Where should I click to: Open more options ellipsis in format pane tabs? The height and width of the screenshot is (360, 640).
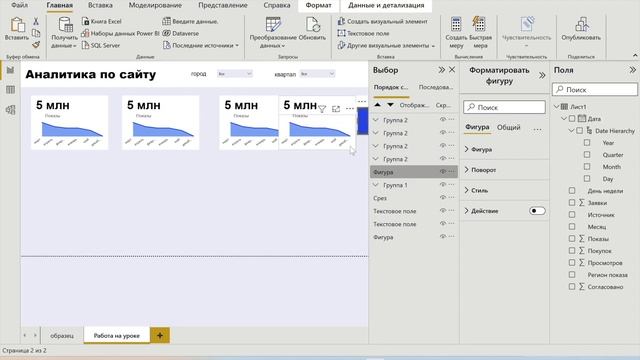[x=537, y=129]
